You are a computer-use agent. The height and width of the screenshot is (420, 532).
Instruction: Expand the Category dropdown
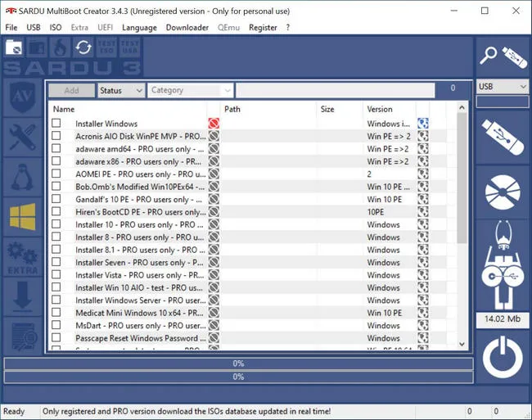[191, 91]
